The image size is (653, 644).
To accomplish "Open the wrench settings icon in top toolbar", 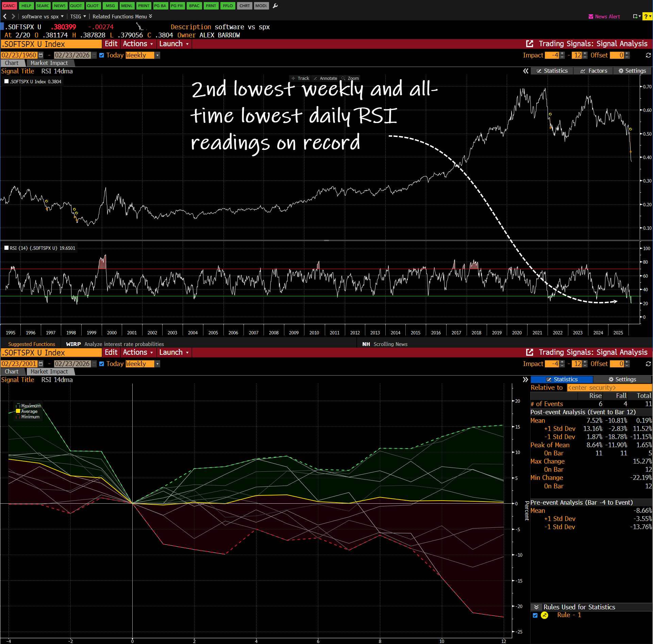I will pyautogui.click(x=275, y=6).
